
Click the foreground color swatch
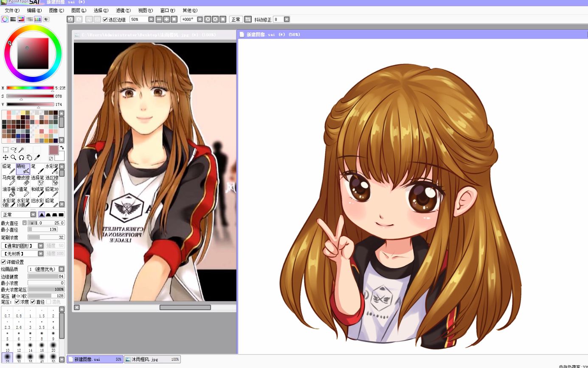pyautogui.click(x=53, y=150)
